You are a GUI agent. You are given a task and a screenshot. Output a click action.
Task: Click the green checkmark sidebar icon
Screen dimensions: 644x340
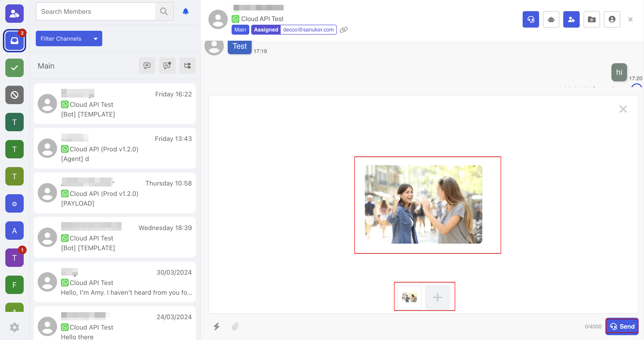(15, 68)
